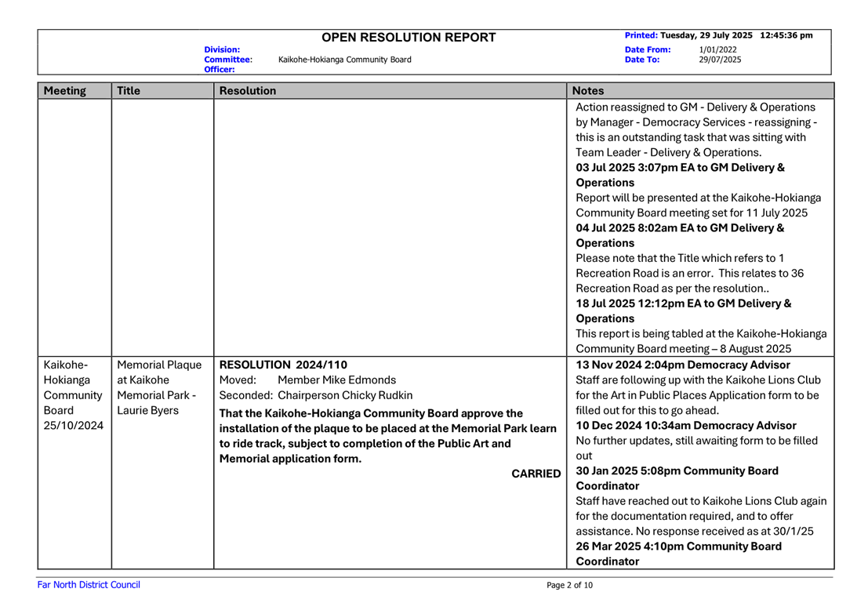This screenshot has height=614, width=868.
Task: Click Moved: Member Mike Edmonds line
Action: coord(308,380)
